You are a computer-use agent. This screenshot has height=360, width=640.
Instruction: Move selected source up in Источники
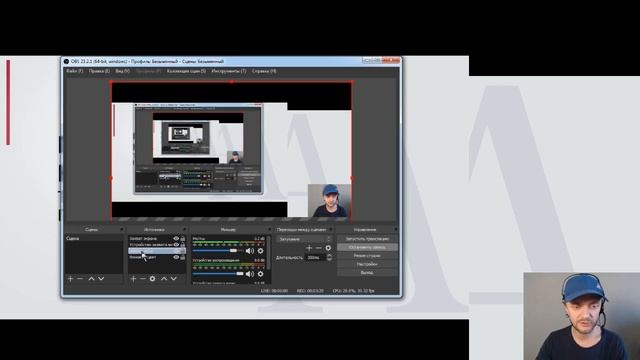[x=164, y=279]
